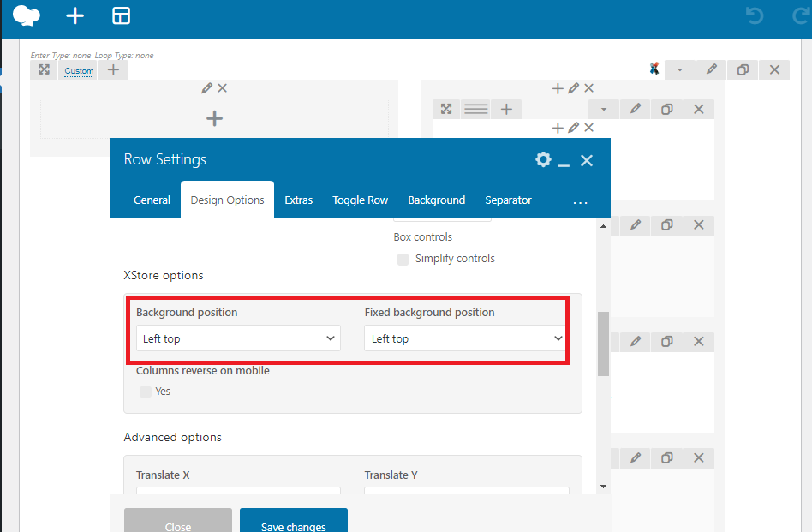The height and width of the screenshot is (532, 812).
Task: Open Row Settings gear presets icon
Action: click(543, 159)
